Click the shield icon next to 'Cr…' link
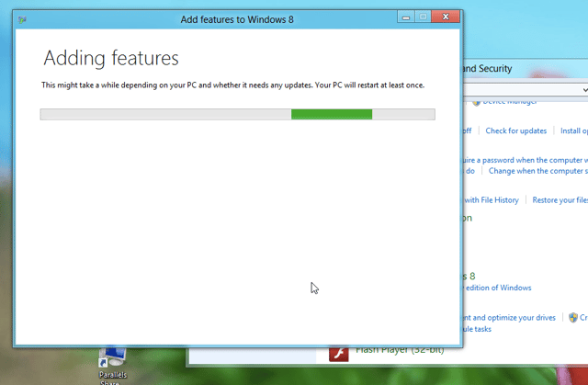Screen dimensions: 588x385 coord(573,318)
